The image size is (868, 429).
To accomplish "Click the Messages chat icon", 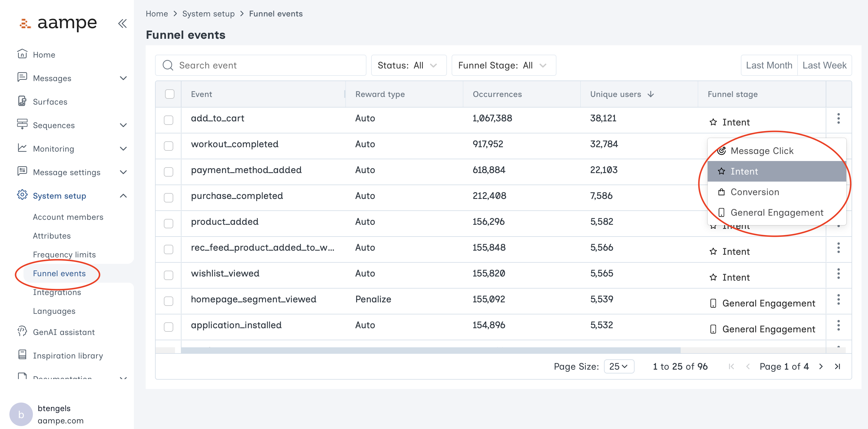I will [x=22, y=77].
